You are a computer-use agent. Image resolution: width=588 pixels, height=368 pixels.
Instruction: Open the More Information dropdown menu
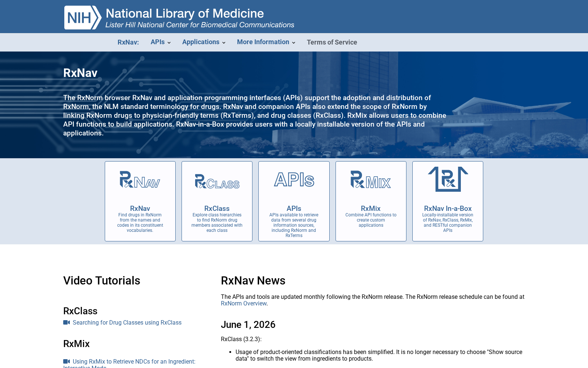266,42
